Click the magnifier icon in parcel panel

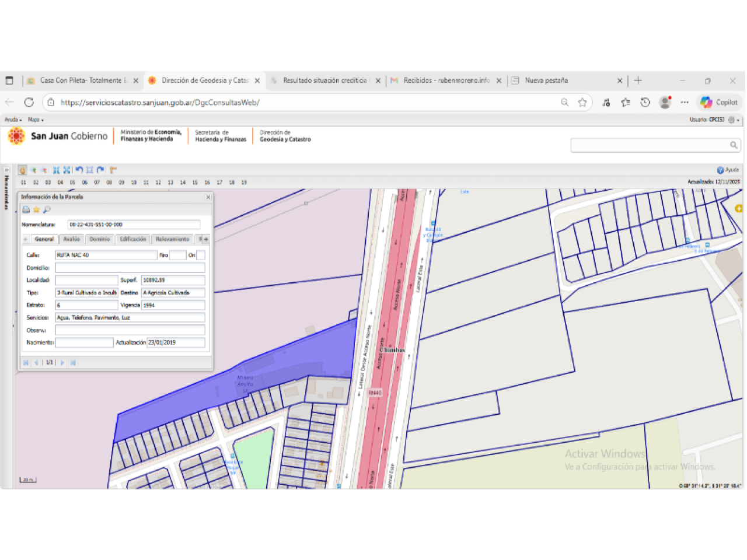click(x=47, y=209)
